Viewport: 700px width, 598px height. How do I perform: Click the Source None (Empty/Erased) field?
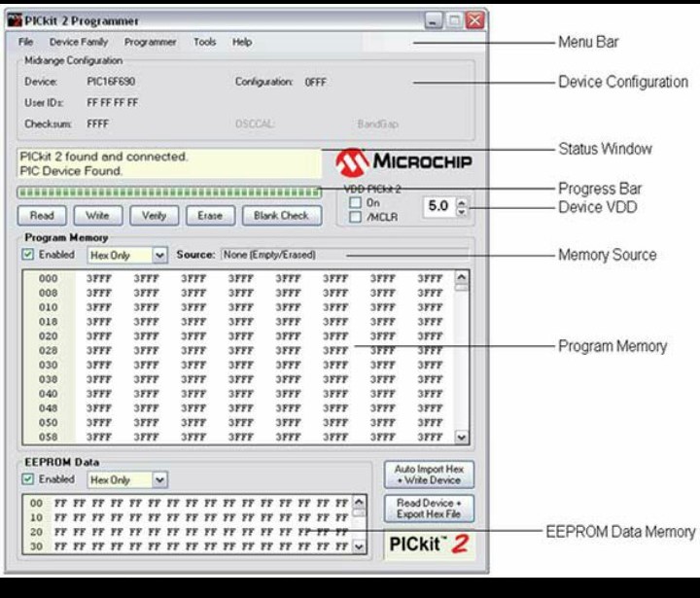pos(344,255)
